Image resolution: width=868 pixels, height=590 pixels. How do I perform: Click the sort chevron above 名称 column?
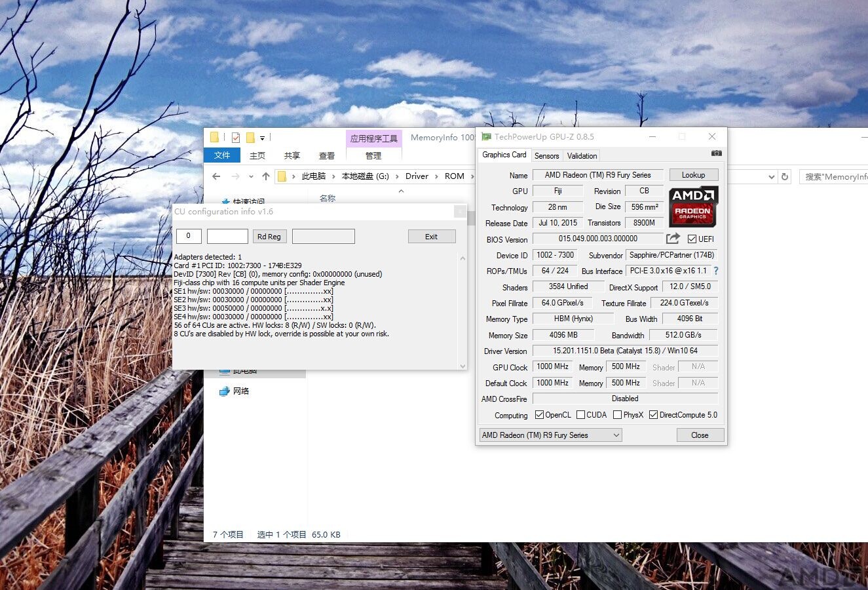coord(401,191)
